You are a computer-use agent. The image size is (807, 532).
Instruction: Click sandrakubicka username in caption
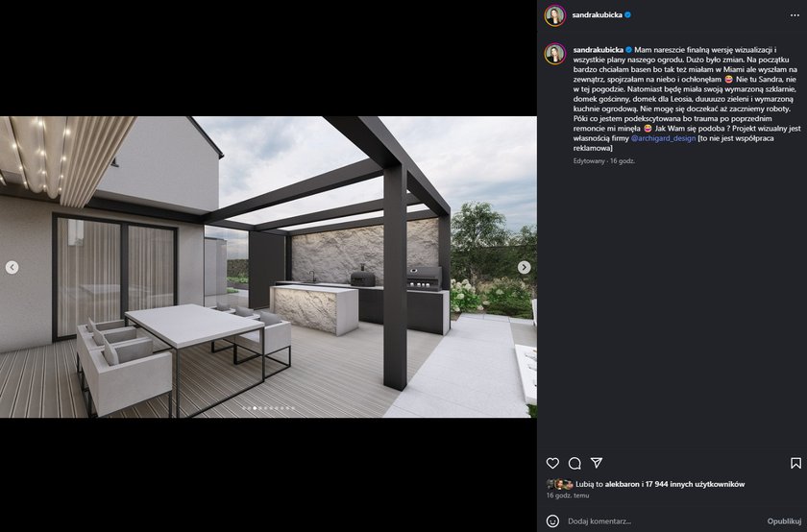[x=598, y=50]
